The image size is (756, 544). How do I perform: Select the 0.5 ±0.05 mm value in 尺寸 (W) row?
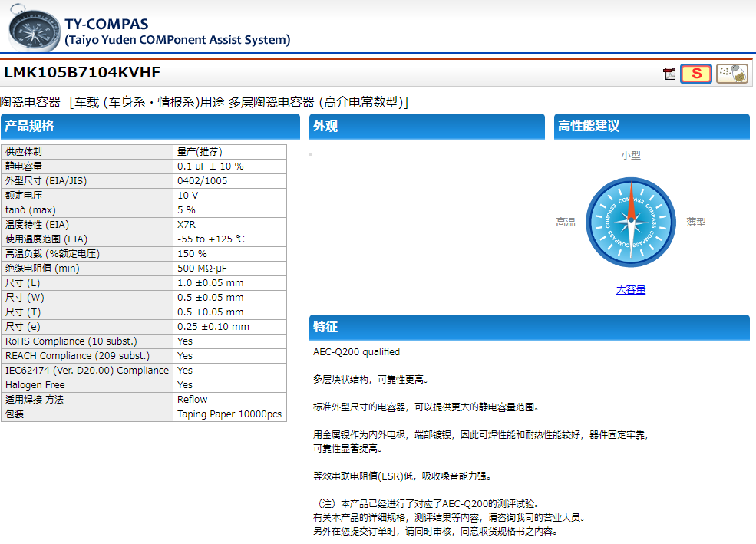(210, 297)
